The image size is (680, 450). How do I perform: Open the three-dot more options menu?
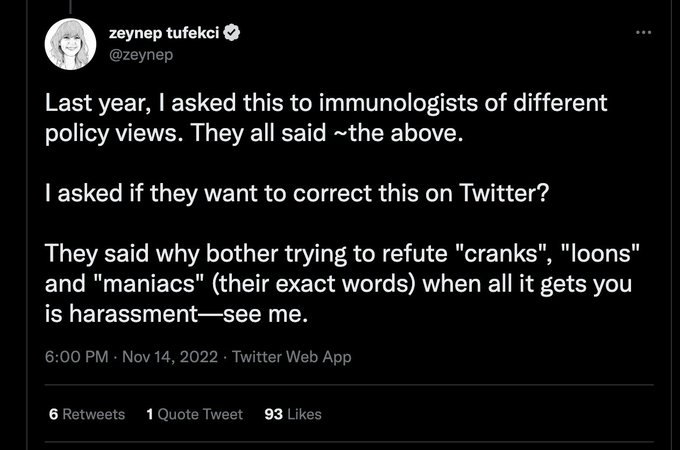[643, 33]
